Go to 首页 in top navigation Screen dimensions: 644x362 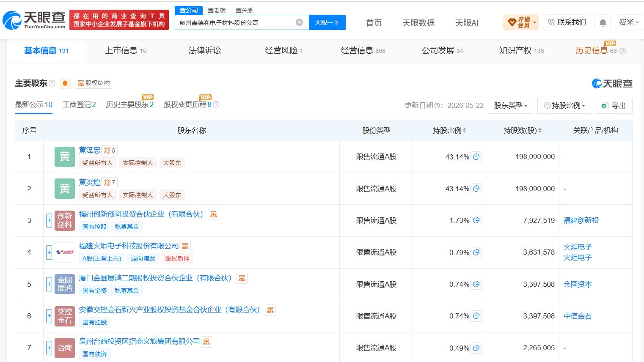click(374, 23)
